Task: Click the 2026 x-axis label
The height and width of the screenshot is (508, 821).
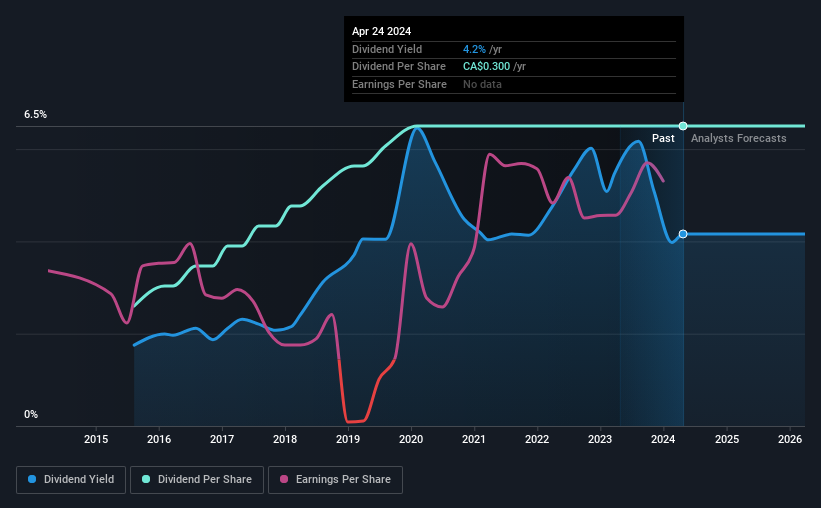Action: pos(790,439)
